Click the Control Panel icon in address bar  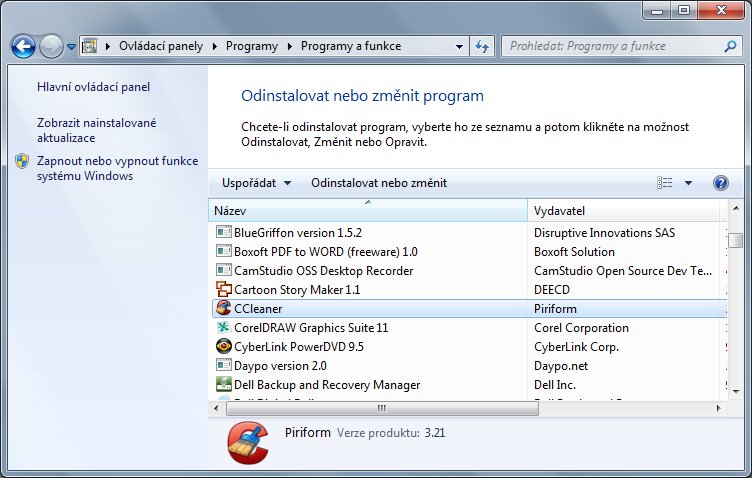89,46
